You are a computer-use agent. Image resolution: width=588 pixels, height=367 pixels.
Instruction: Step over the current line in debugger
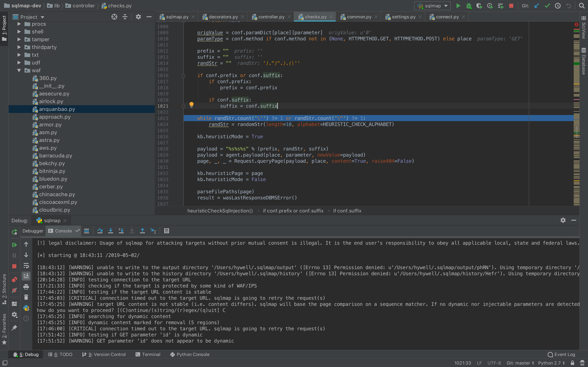click(100, 231)
